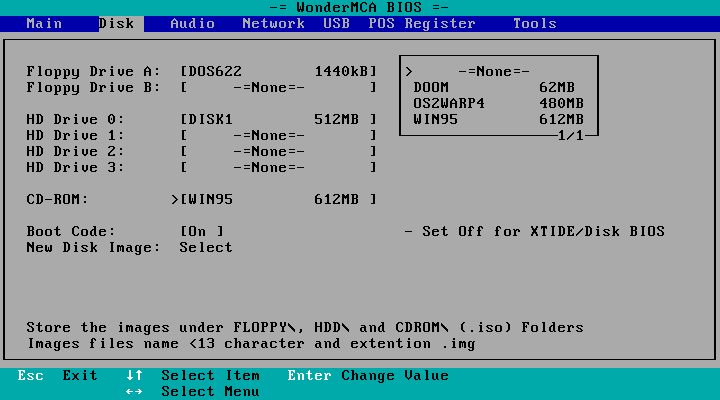Open the POS Register tab
Image resolution: width=720 pixels, height=400 pixels.
point(422,23)
